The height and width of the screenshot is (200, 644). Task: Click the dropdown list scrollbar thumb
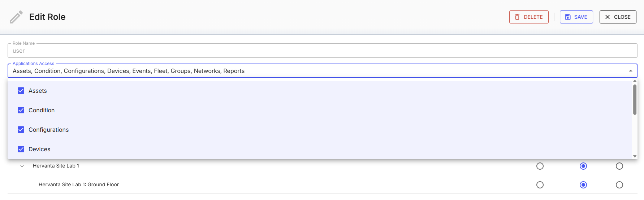[x=635, y=99]
